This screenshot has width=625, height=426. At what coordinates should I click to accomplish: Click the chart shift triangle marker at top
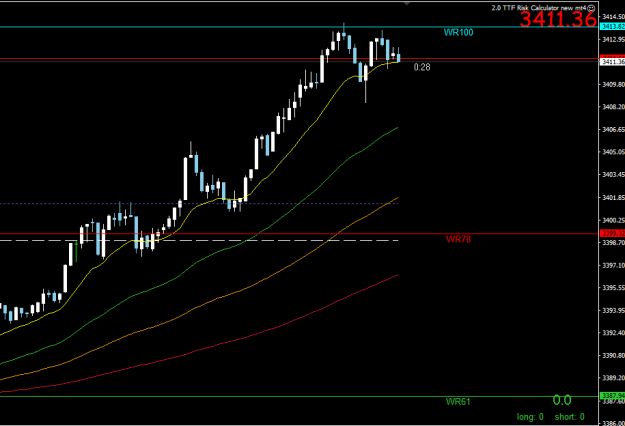(406, 4)
